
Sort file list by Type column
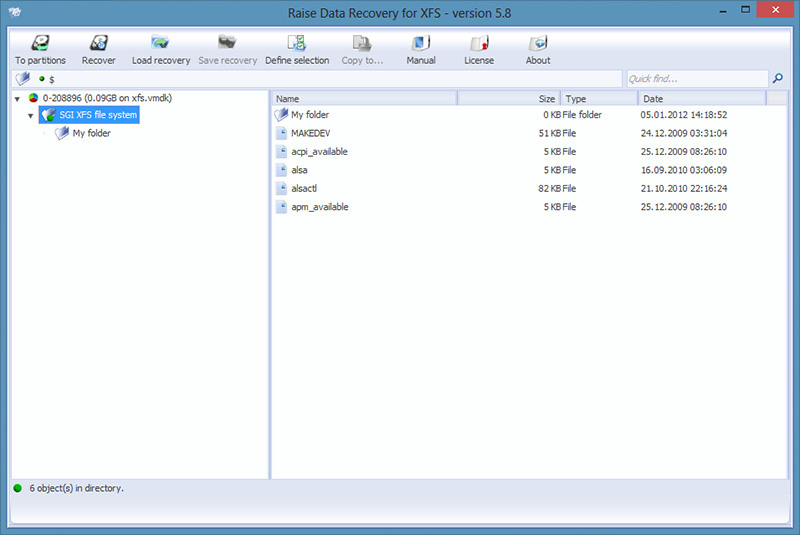[599, 98]
